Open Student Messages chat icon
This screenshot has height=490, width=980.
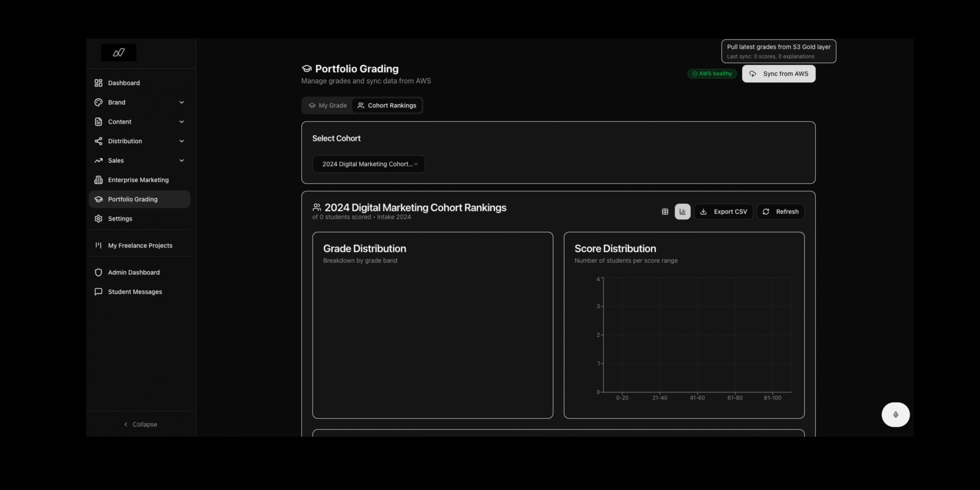pos(98,291)
